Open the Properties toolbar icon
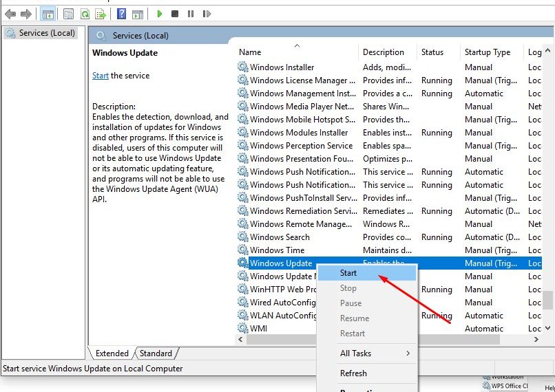555x392 pixels. tap(68, 14)
